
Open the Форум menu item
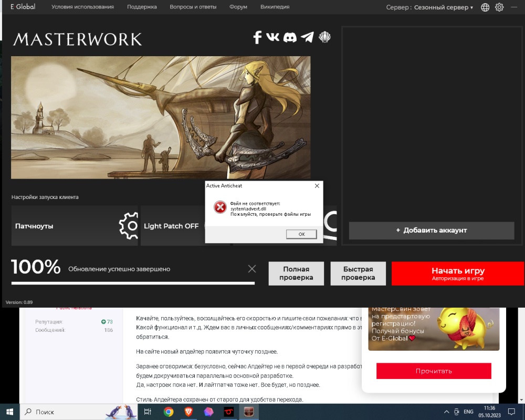coord(238,7)
